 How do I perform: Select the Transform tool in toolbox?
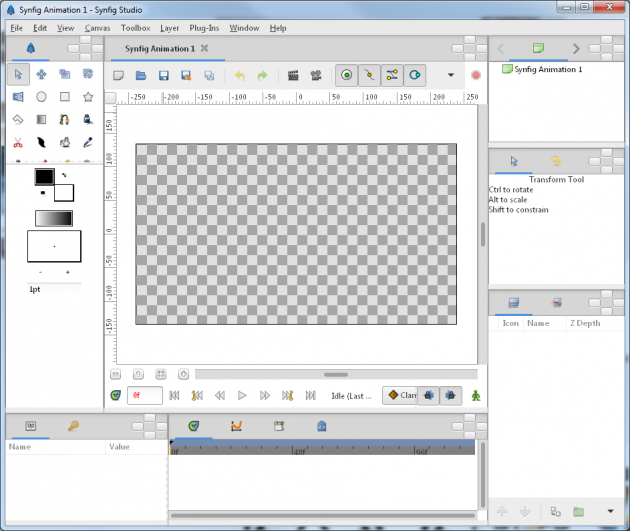click(18, 74)
